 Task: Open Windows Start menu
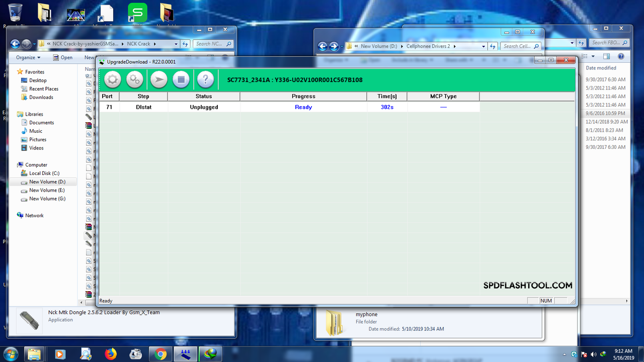click(10, 354)
